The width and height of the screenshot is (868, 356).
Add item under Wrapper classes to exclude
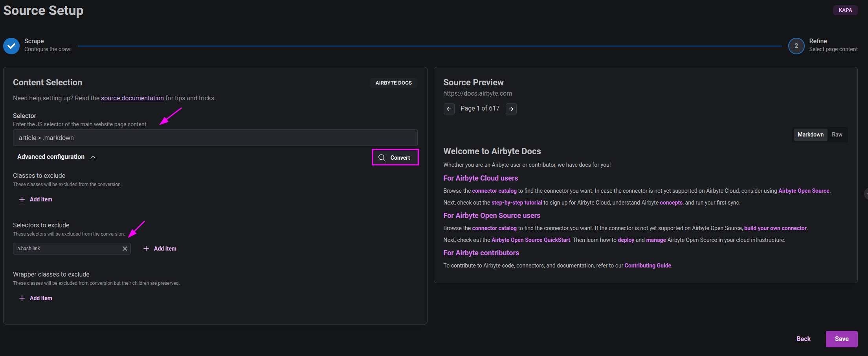[x=36, y=298]
